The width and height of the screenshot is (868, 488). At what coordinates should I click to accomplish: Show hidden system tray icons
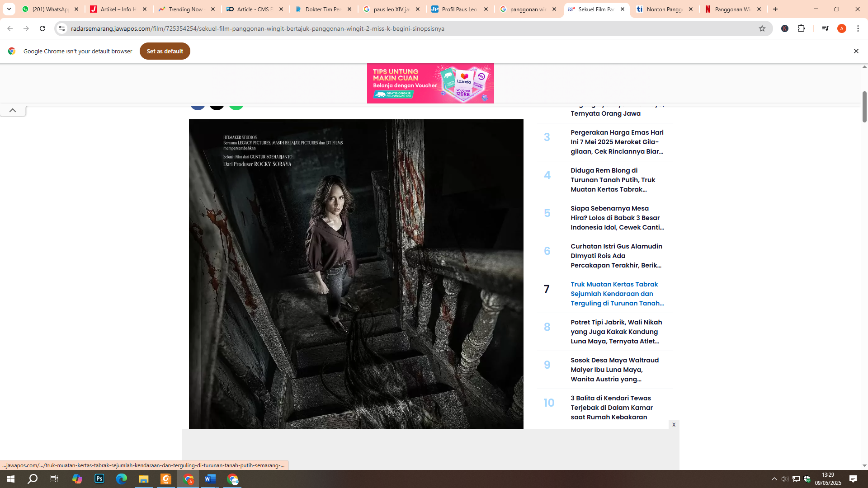pos(774,479)
